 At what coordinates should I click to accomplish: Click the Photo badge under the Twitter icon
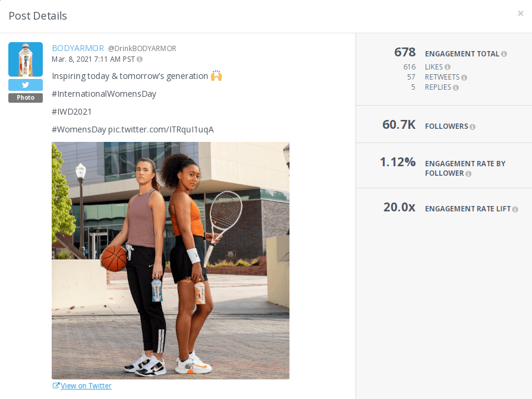25,97
